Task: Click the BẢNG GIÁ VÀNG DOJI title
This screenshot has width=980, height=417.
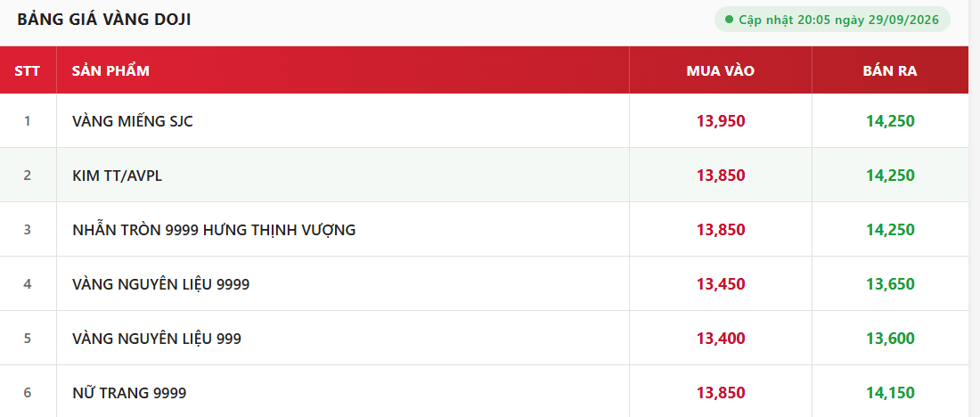Action: [103, 20]
